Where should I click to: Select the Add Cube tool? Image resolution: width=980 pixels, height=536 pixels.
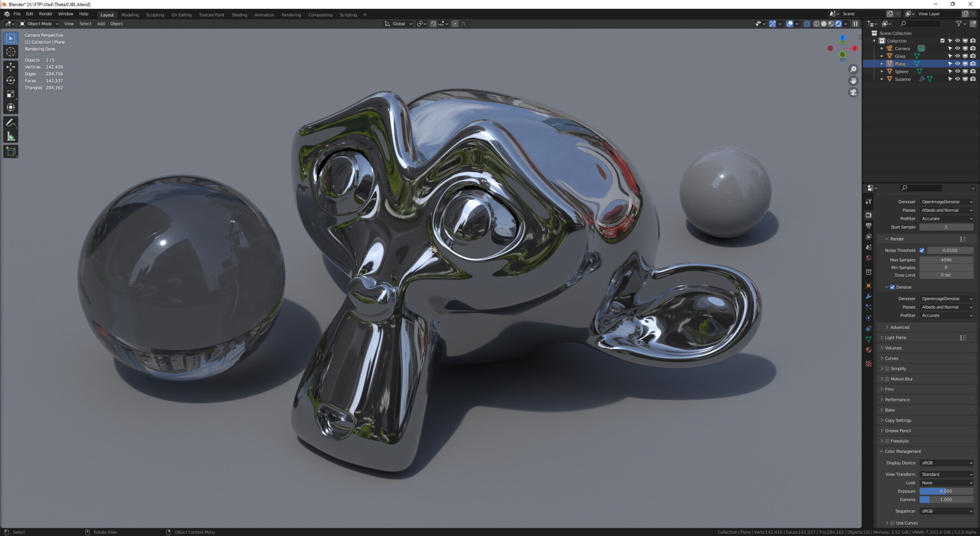[11, 151]
